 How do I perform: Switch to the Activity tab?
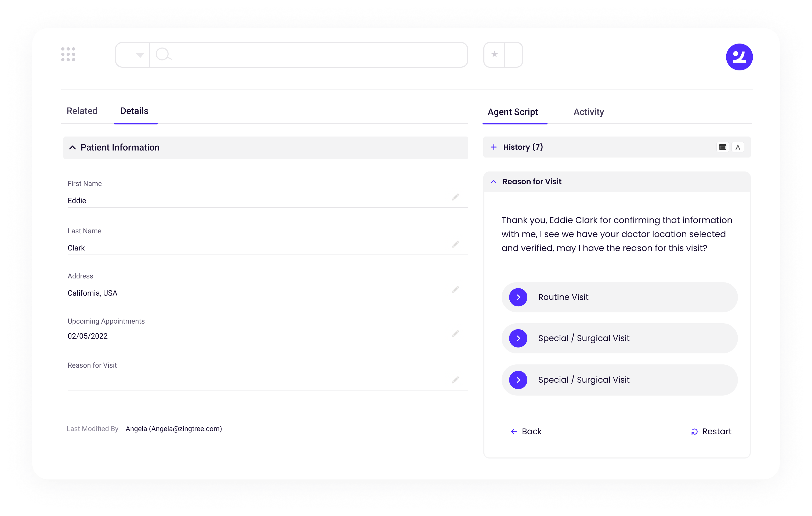tap(588, 112)
